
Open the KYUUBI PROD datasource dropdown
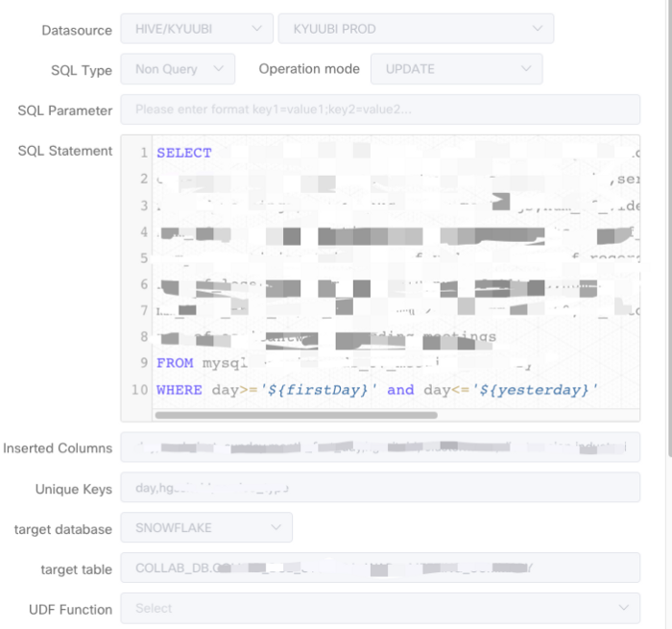(415, 29)
